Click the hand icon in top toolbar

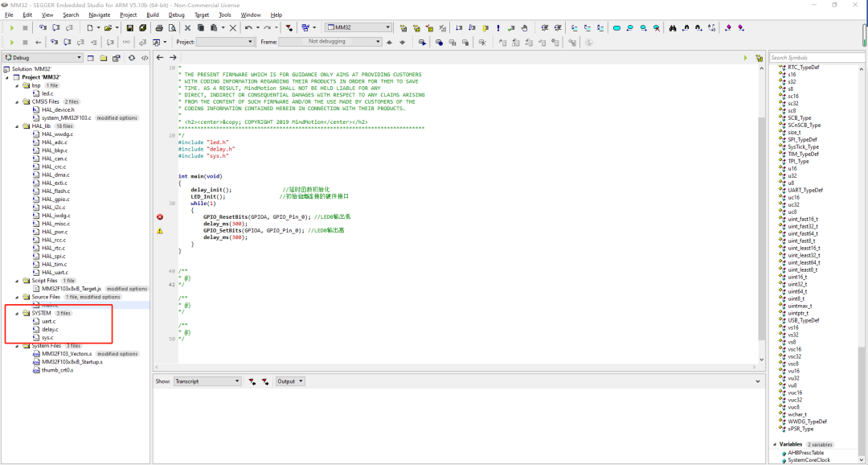point(524,27)
